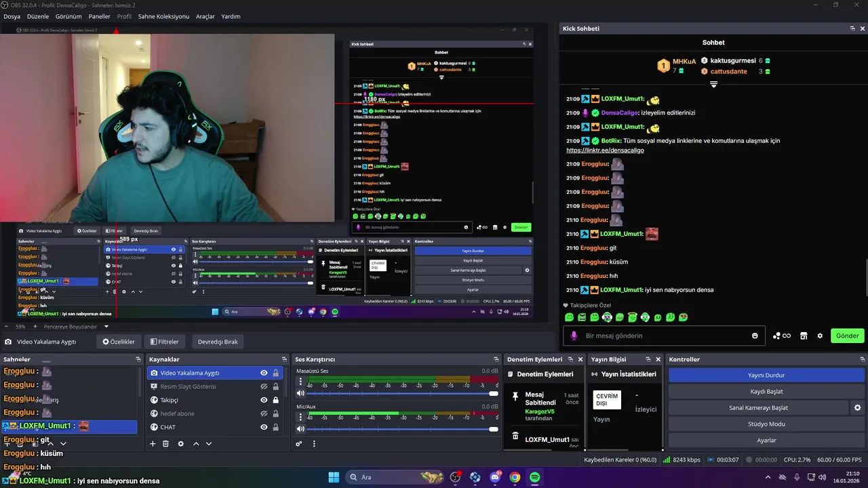Hide the Video Yakalama Aygıtı source
Image resolution: width=868 pixels, height=488 pixels.
pyautogui.click(x=264, y=373)
